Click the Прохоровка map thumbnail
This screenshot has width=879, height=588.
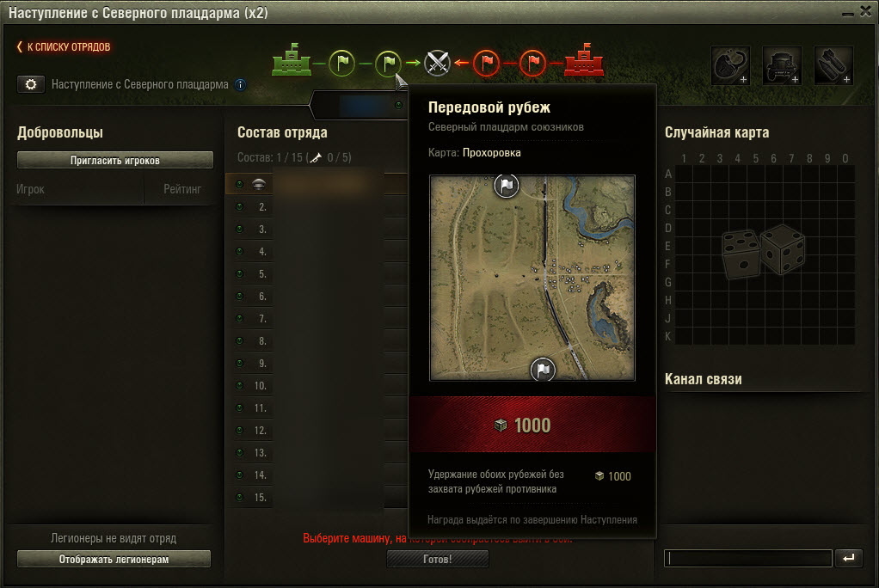coord(532,278)
